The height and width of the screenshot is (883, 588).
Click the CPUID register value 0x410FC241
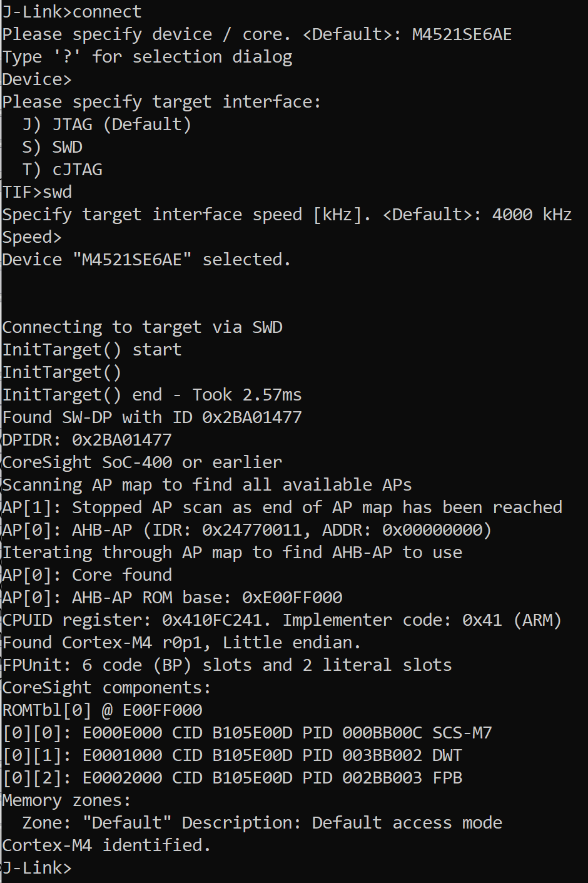click(217, 620)
